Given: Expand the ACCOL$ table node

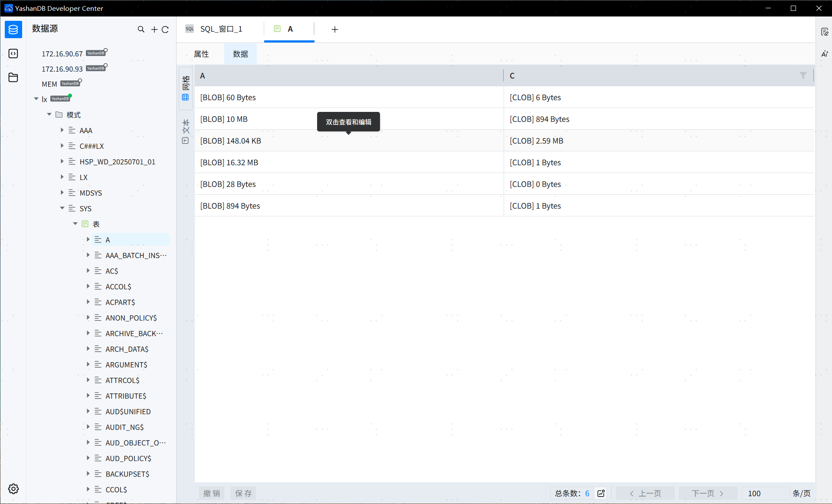Looking at the screenshot, I should (x=88, y=286).
